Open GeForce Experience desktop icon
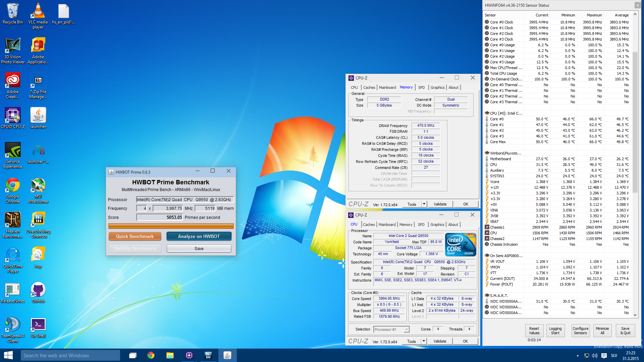 point(13,155)
